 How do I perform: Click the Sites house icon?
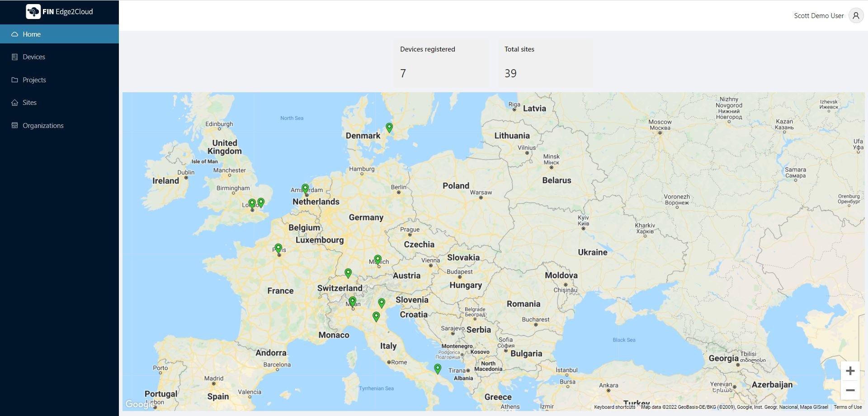pyautogui.click(x=14, y=103)
